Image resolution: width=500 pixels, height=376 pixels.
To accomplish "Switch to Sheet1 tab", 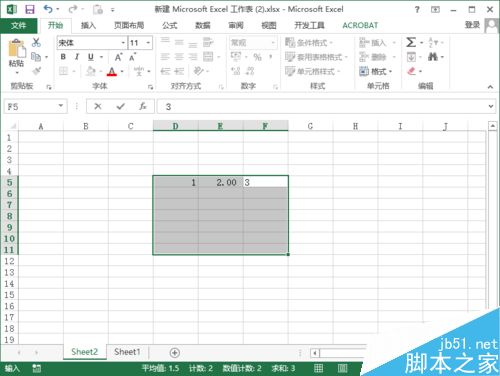I will pyautogui.click(x=127, y=352).
